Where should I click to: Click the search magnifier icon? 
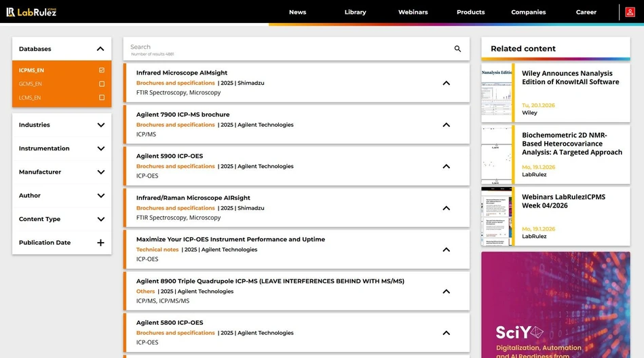[457, 49]
